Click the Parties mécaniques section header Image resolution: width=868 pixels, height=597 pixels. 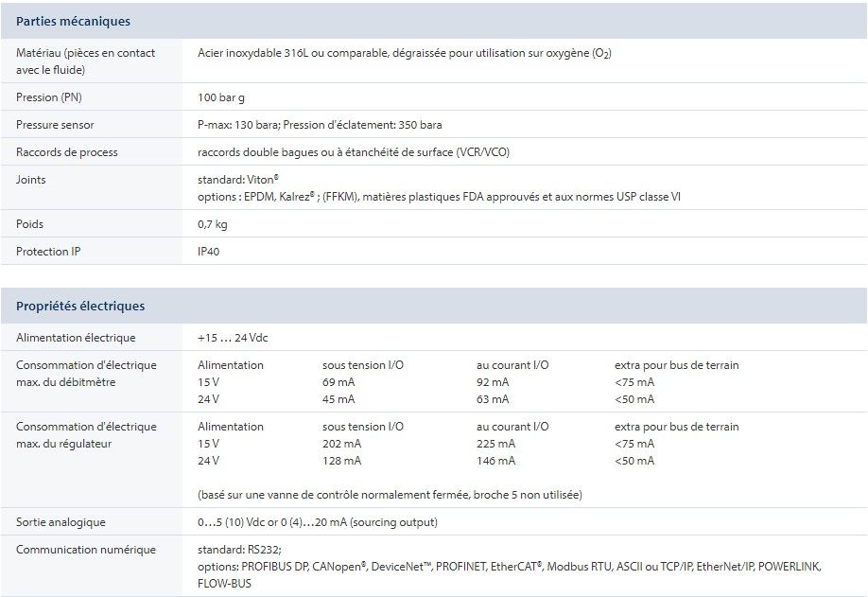[x=73, y=21]
